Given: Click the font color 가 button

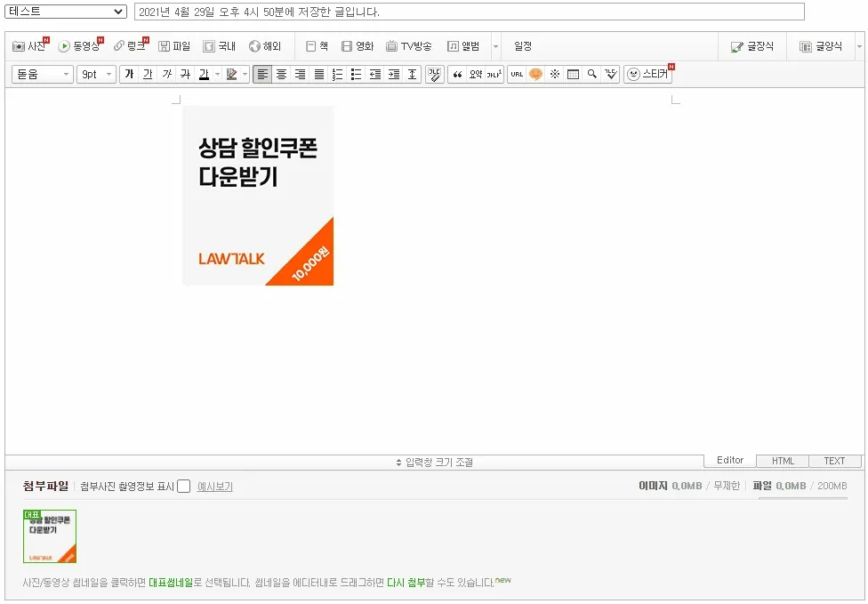Looking at the screenshot, I should [205, 74].
